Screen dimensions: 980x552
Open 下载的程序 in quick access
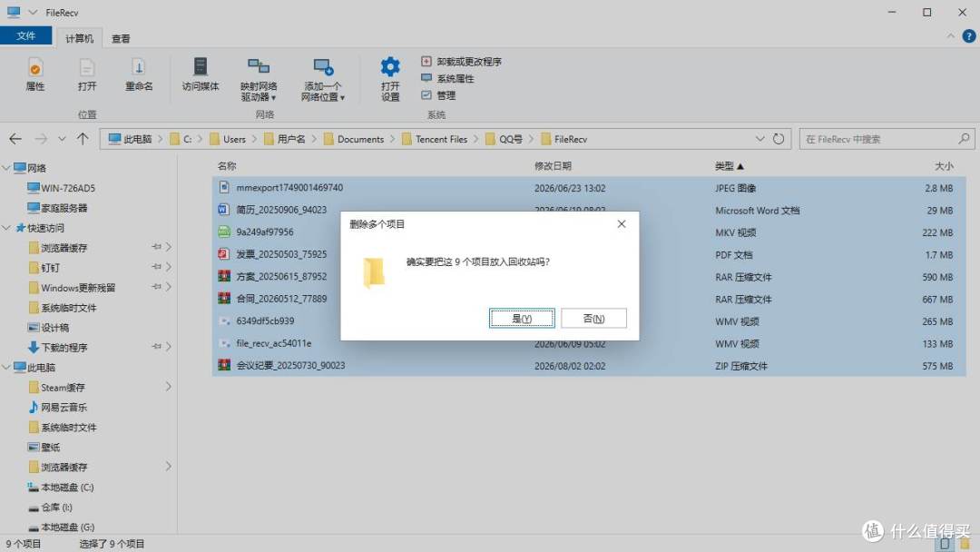pyautogui.click(x=57, y=347)
